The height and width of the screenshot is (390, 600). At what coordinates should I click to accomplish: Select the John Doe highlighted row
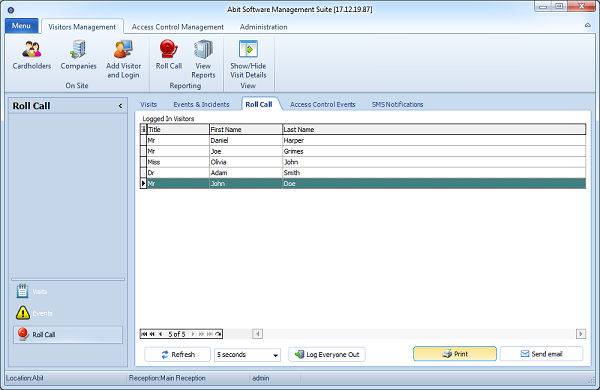[x=363, y=184]
